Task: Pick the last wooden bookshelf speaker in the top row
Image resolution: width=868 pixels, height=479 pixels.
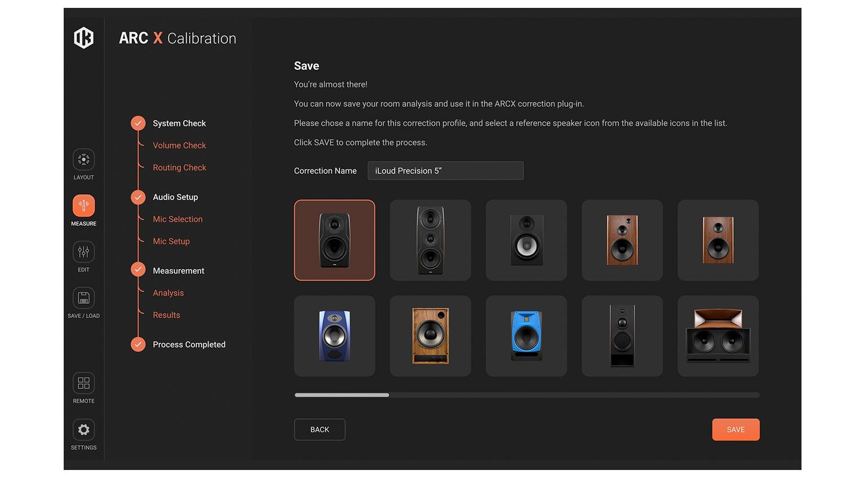Action: tap(718, 240)
